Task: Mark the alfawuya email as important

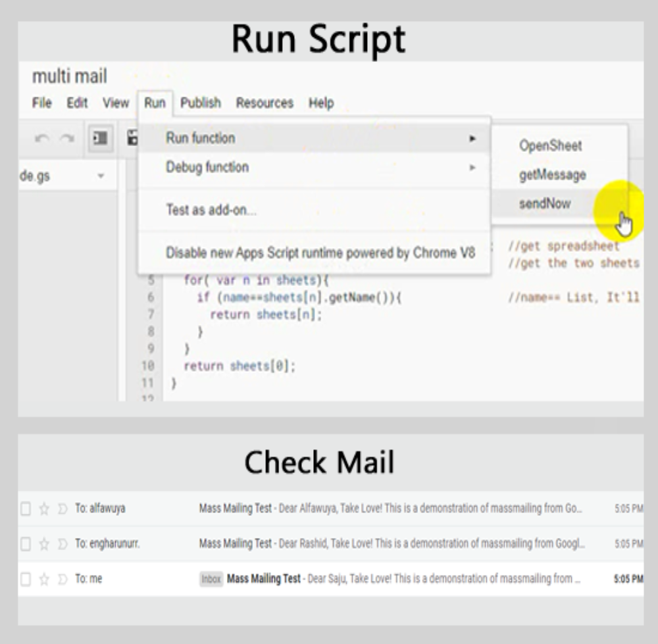Action: (63, 508)
